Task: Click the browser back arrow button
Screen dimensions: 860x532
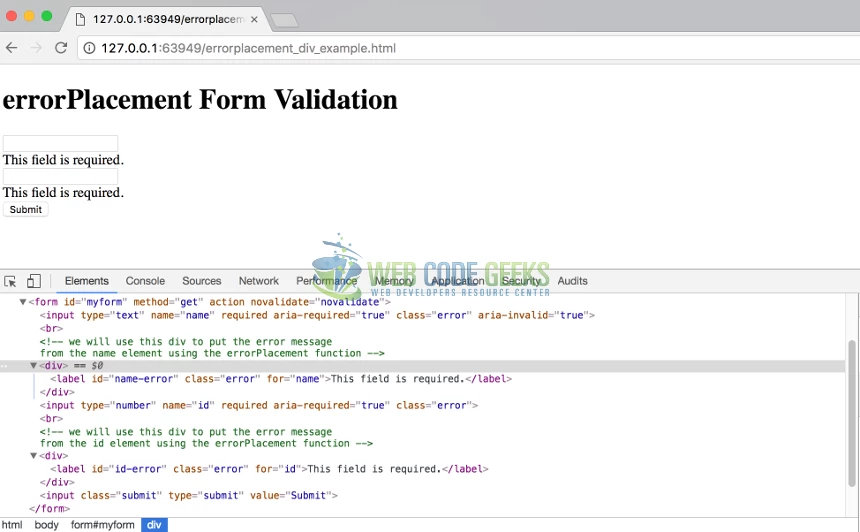Action: (12, 48)
